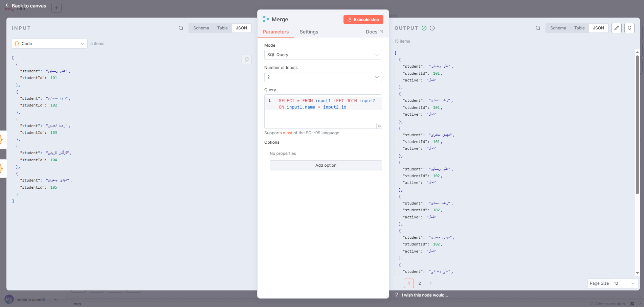
Task: Select the Parameters tab
Action: [x=276, y=32]
